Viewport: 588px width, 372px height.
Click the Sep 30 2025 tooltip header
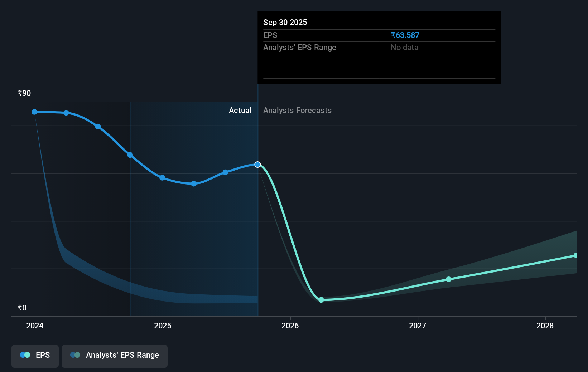(285, 22)
